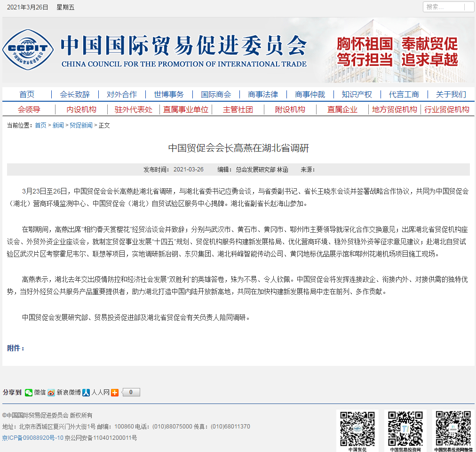Share article to Sina Weibo icon

51,392
